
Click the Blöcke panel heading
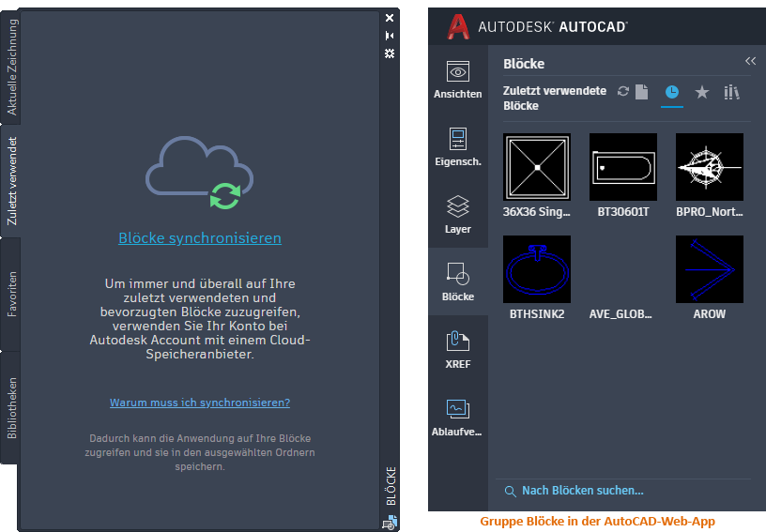[x=524, y=64]
